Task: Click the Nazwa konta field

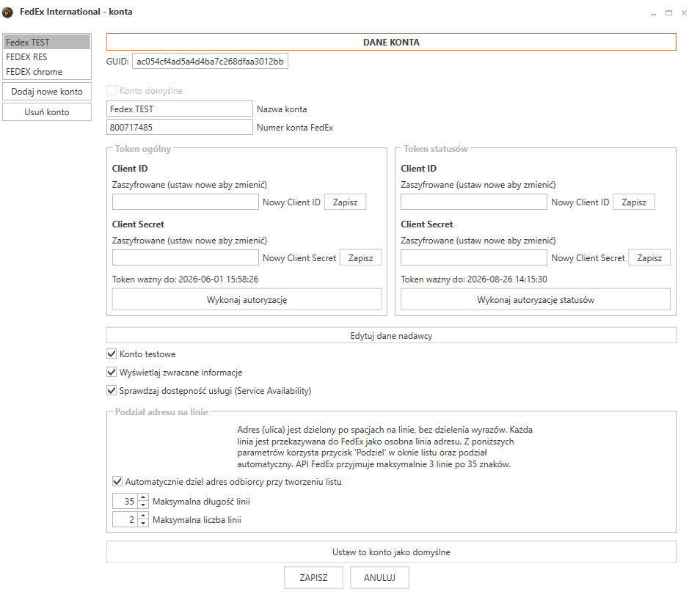Action: pyautogui.click(x=180, y=109)
